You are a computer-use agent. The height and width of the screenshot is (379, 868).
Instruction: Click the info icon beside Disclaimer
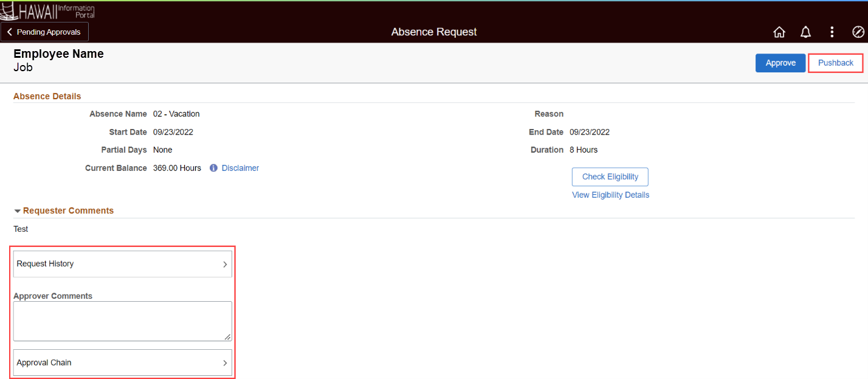point(213,168)
